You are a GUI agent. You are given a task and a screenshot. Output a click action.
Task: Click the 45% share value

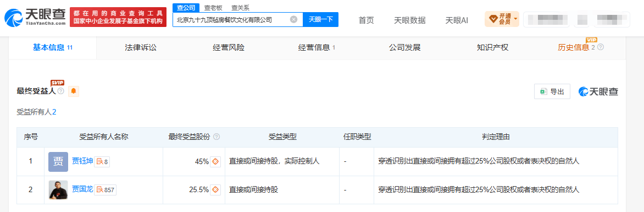[x=202, y=162]
